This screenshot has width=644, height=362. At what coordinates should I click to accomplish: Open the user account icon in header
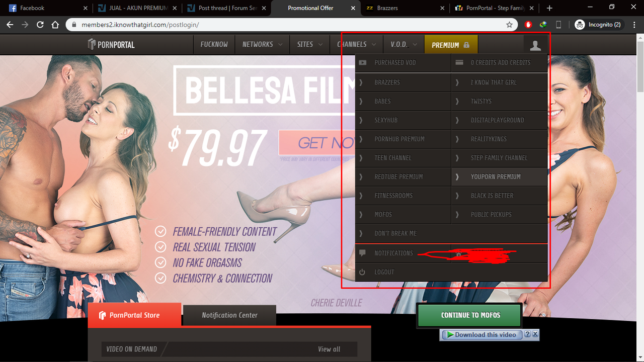535,45
